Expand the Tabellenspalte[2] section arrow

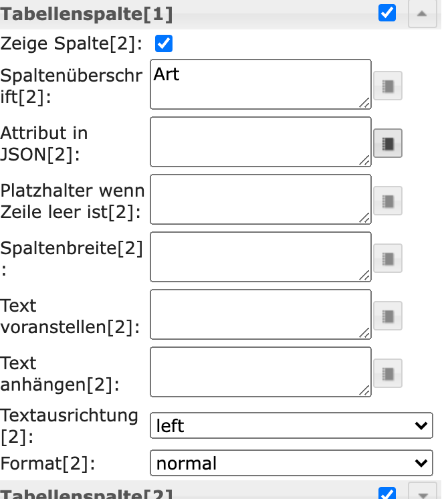pyautogui.click(x=422, y=494)
